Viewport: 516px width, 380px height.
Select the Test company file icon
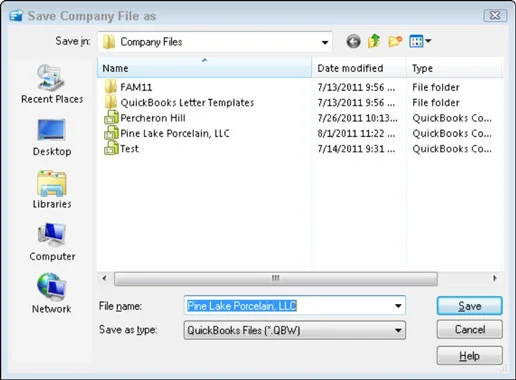tap(111, 148)
